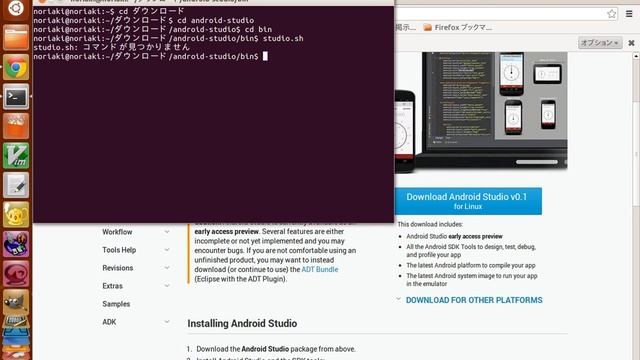Bookmark page with star icon
The width and height of the screenshot is (640, 360).
[x=611, y=14]
